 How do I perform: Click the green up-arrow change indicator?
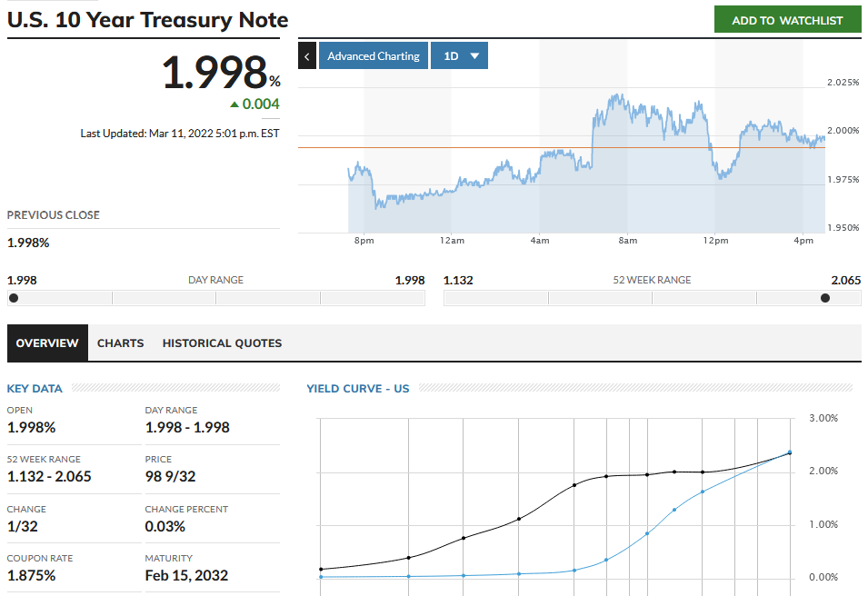tap(234, 104)
